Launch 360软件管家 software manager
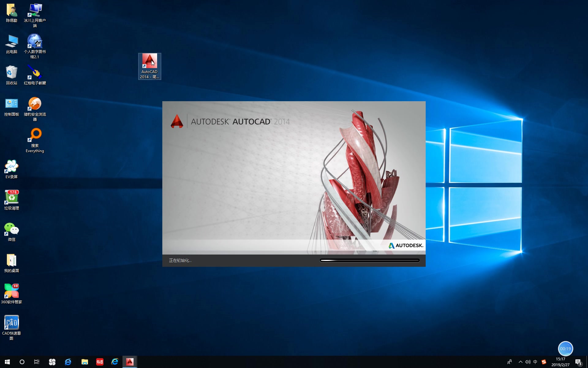588x368 pixels. [11, 290]
